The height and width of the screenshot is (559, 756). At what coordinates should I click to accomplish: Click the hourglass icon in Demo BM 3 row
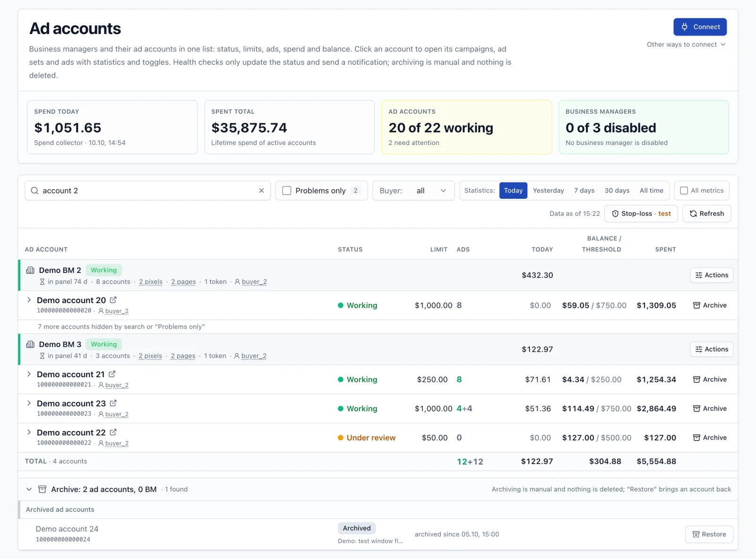point(42,356)
